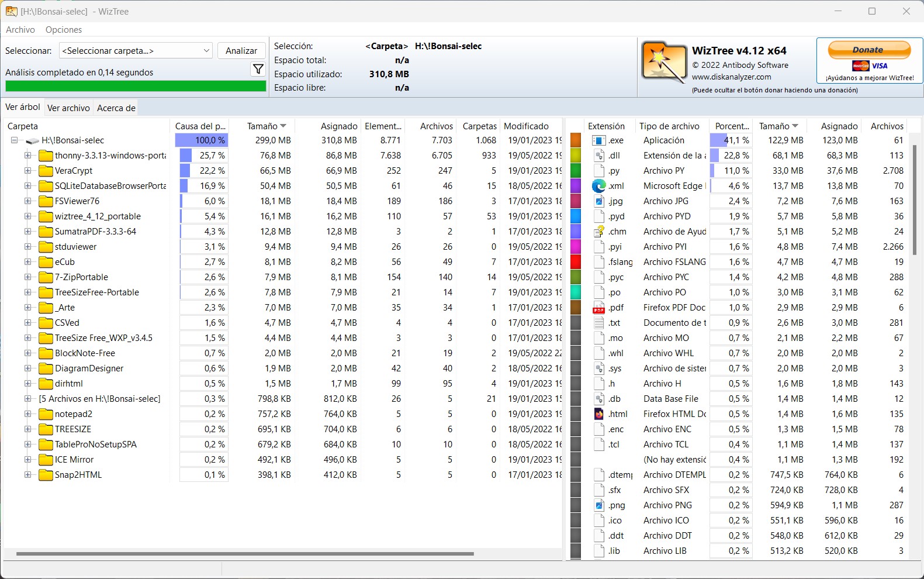
Task: Click the Donate button
Action: (x=868, y=50)
